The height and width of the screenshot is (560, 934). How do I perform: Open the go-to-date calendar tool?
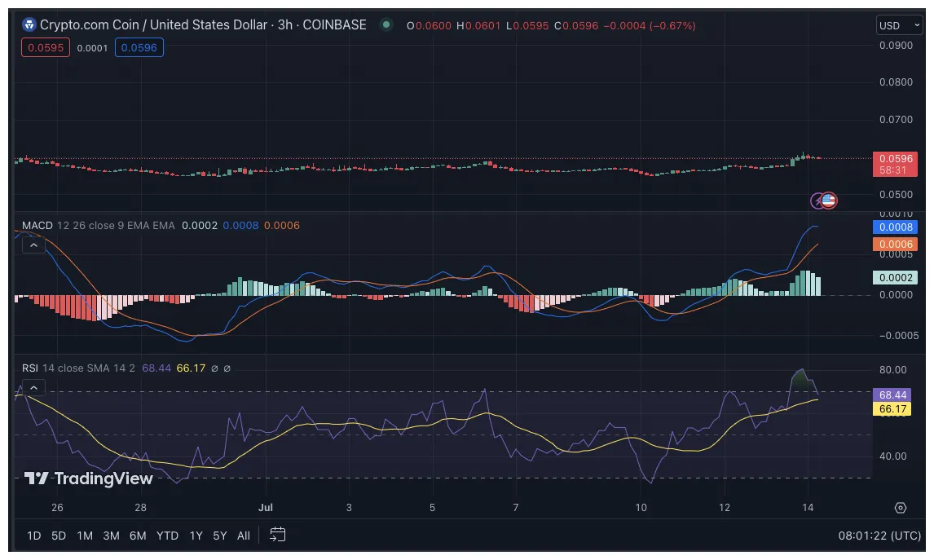pos(277,536)
